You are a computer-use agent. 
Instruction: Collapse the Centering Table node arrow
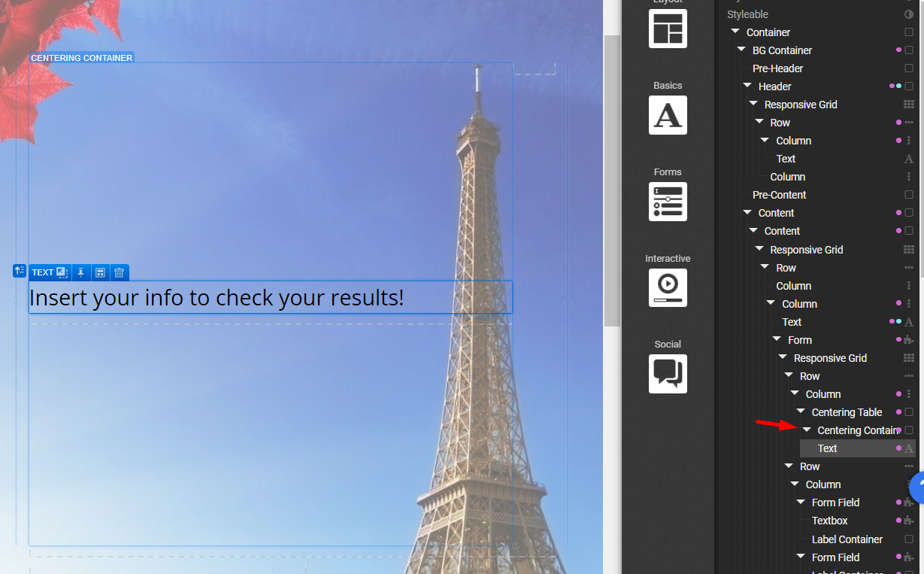point(801,412)
